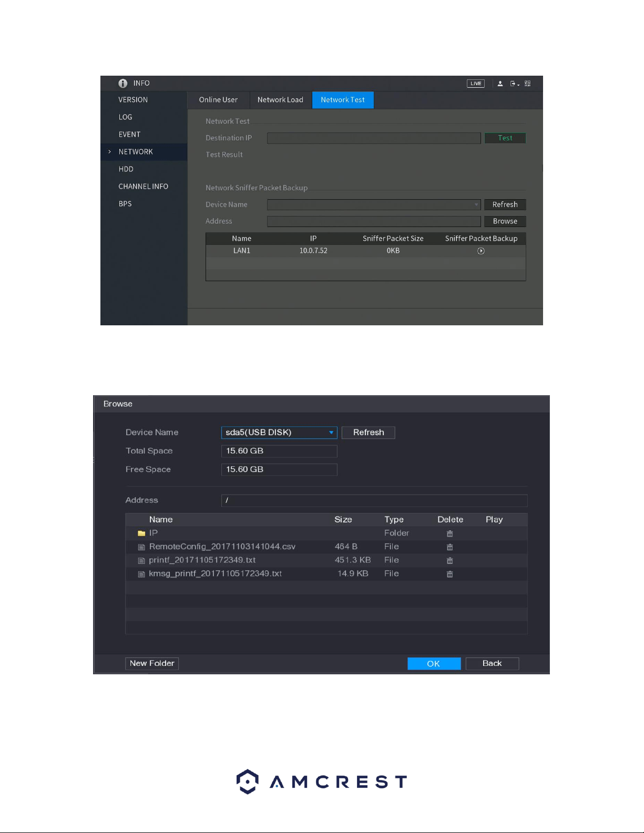This screenshot has width=644, height=833.
Task: Click the LIVE view button
Action: pos(476,84)
